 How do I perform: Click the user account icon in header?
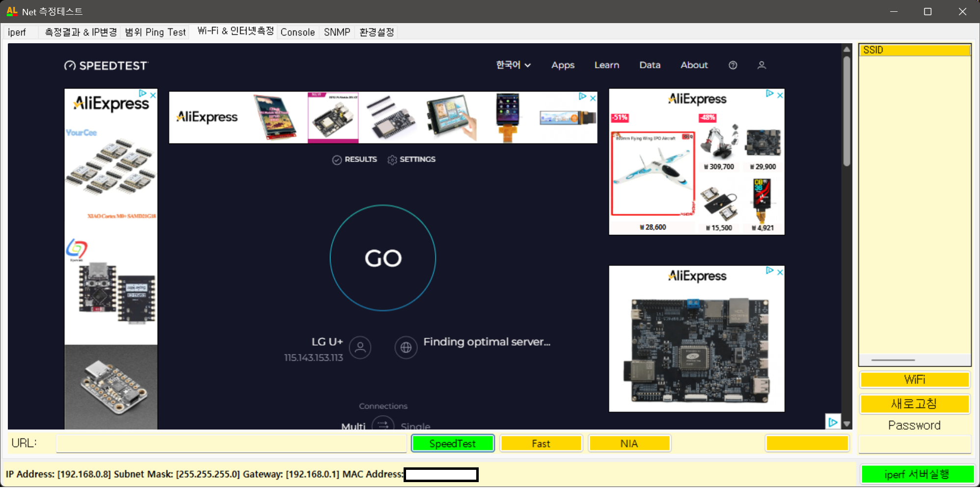tap(762, 65)
